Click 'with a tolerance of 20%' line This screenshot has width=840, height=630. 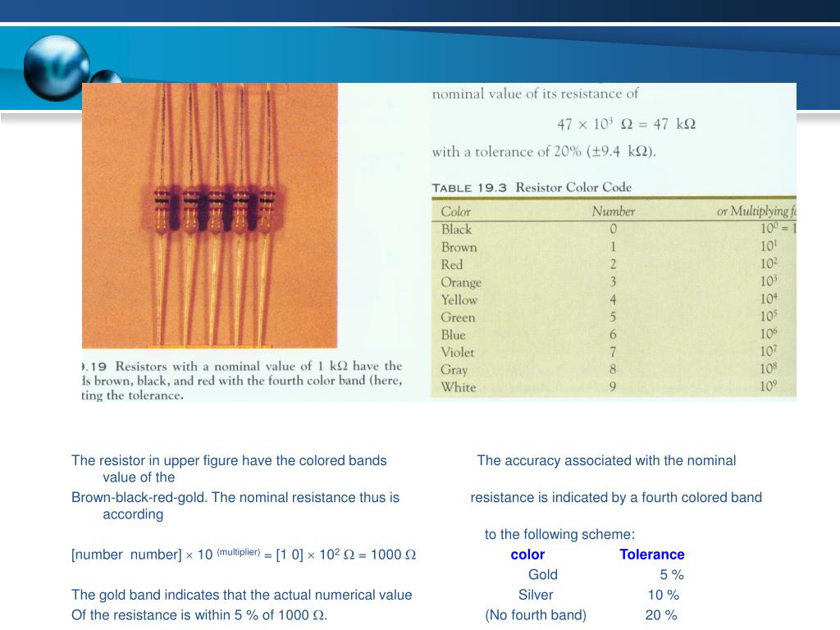pos(544,152)
